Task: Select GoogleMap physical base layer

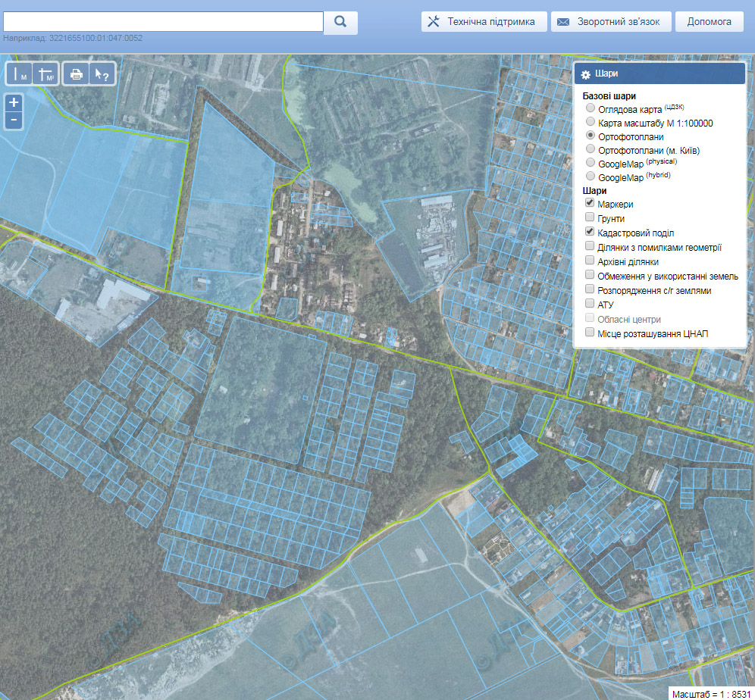Action: click(591, 162)
